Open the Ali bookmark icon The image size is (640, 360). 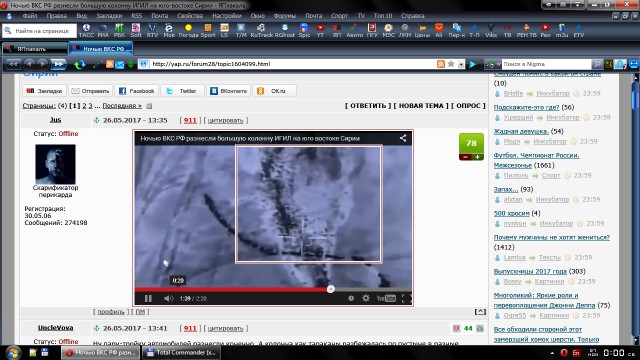click(x=439, y=31)
